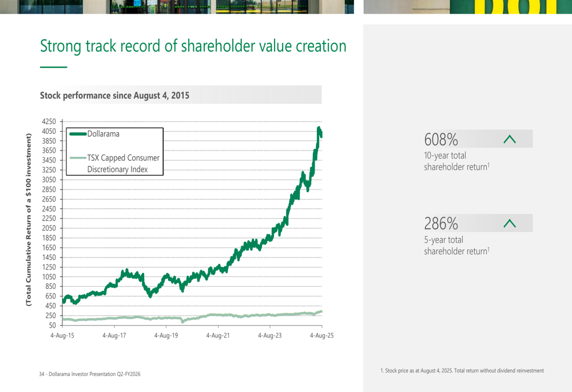Click the 'Discretionary Index' legend text

click(x=117, y=169)
